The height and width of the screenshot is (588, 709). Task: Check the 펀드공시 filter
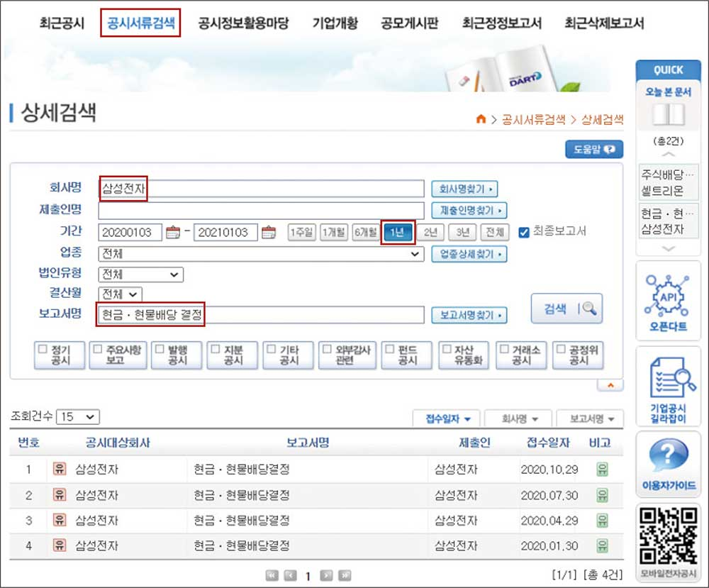(390, 349)
